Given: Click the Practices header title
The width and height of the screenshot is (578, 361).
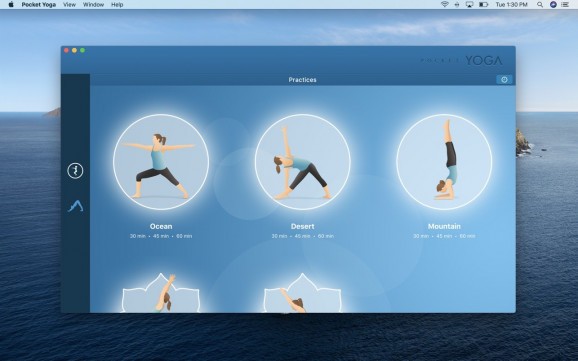Looking at the screenshot, I should click(303, 80).
